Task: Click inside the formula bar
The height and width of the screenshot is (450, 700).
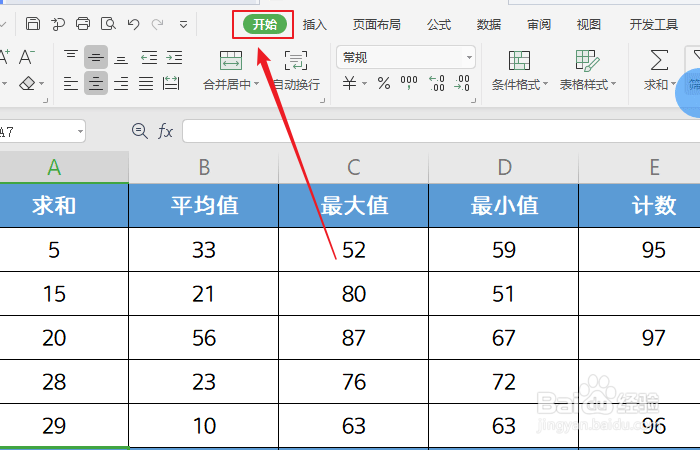Action: pos(441,131)
